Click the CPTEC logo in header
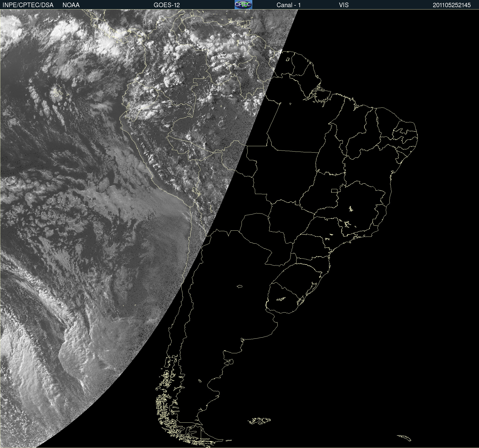Screen dimensions: 479x448 243,5
